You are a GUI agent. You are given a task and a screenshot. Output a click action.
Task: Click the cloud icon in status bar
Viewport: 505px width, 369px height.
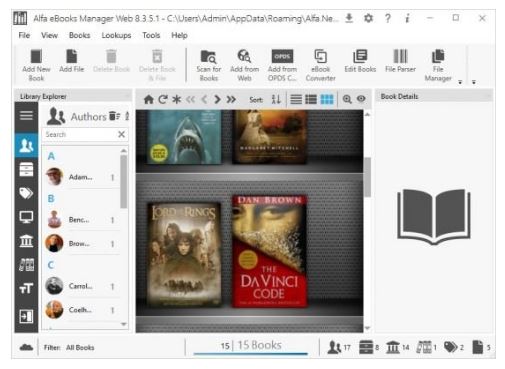(x=26, y=347)
